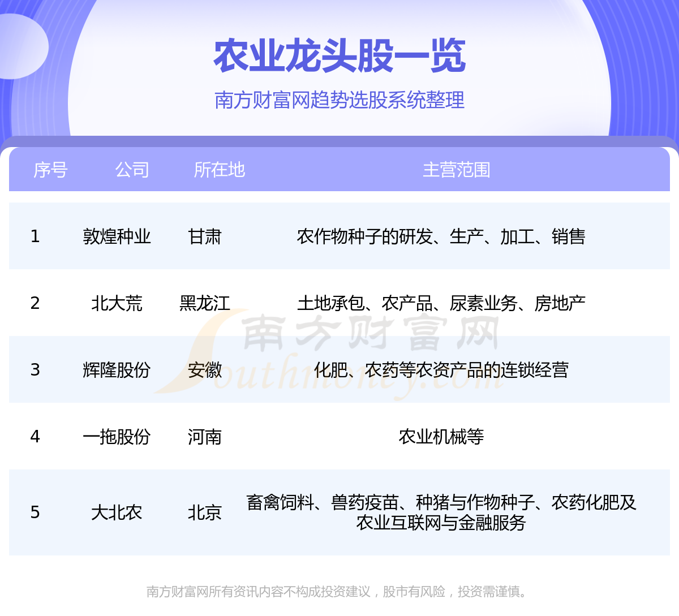
Task: Click the 公司 column header
Action: pyautogui.click(x=132, y=170)
